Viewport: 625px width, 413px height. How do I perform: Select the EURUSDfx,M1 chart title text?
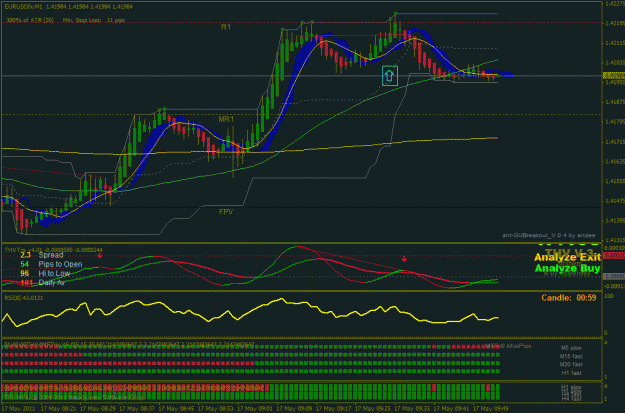click(x=24, y=7)
